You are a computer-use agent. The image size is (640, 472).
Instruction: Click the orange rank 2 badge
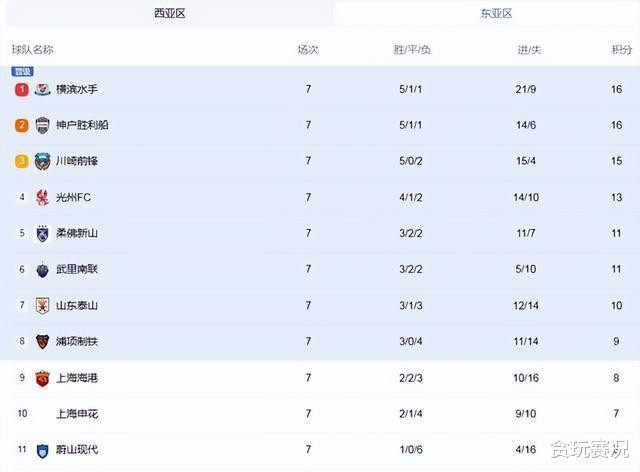tap(22, 125)
